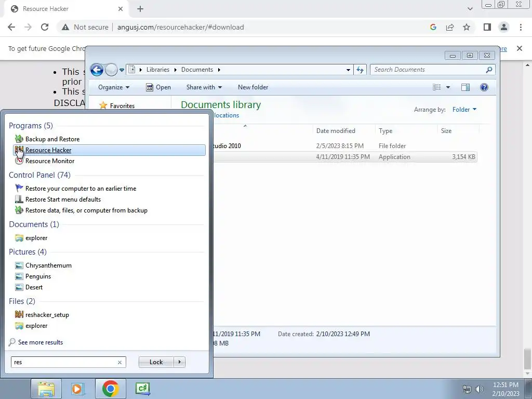Dismiss Chrome update infobar
532x399 pixels.
(x=520, y=48)
